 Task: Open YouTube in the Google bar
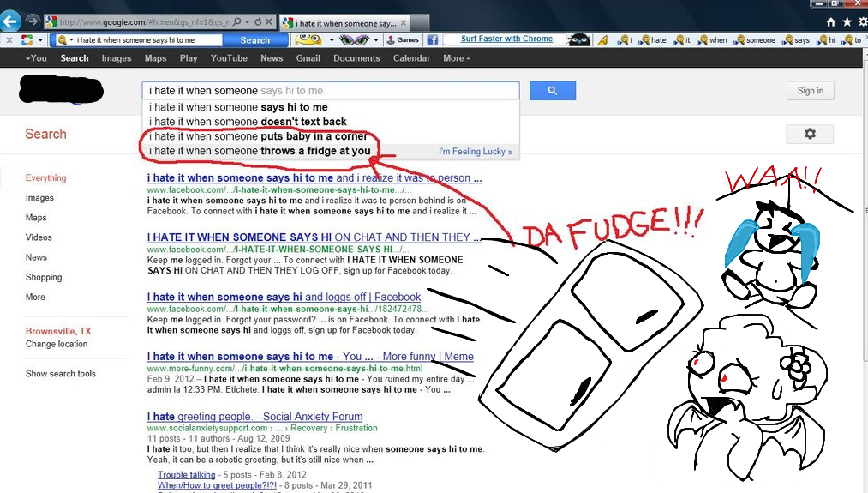click(229, 58)
